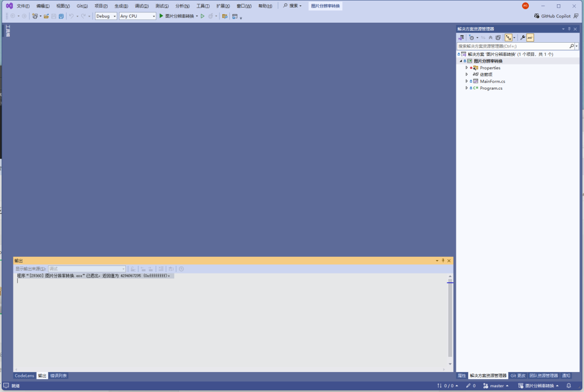Click the Output panel vertical scrollbar

coord(450,320)
